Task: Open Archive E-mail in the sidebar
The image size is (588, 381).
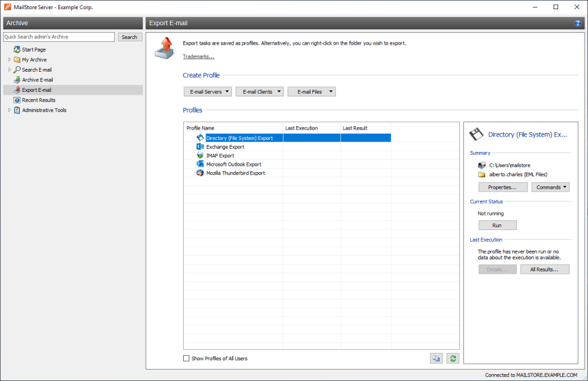Action: click(16, 80)
